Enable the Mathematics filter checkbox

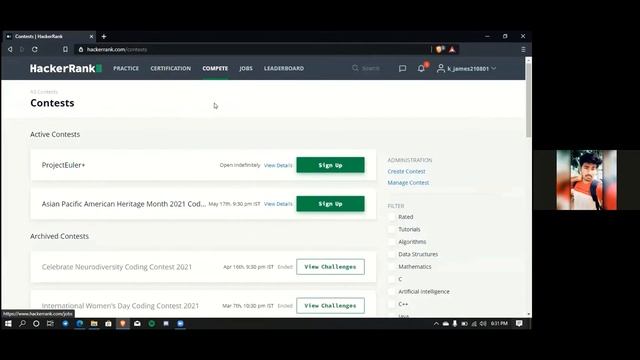click(391, 267)
